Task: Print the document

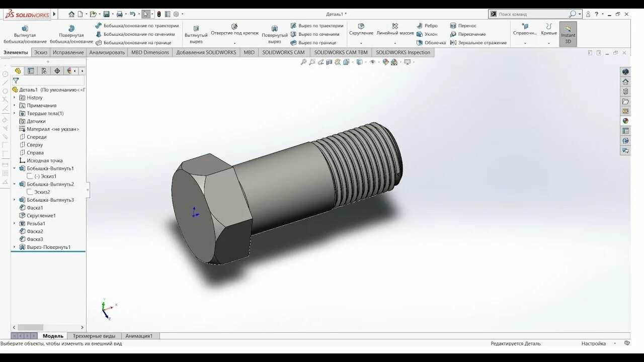Action: point(119,14)
